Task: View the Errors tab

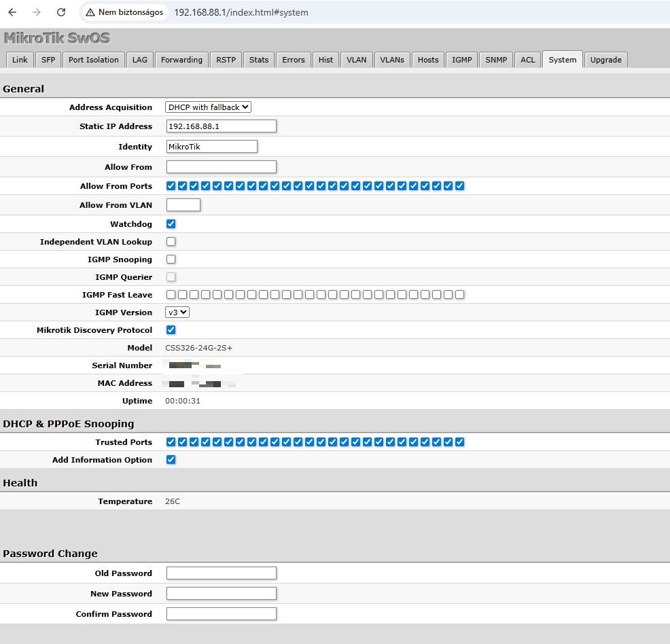Action: click(294, 60)
